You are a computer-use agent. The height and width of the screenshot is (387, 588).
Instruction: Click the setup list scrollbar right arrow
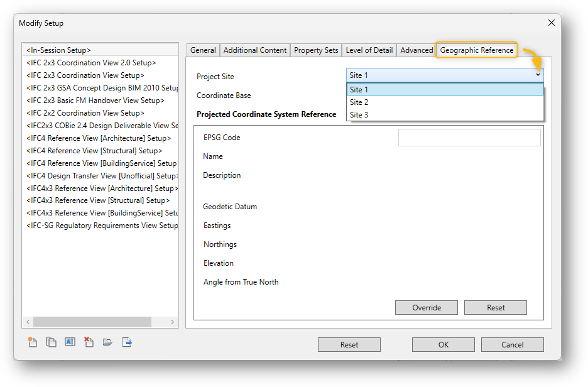point(173,322)
